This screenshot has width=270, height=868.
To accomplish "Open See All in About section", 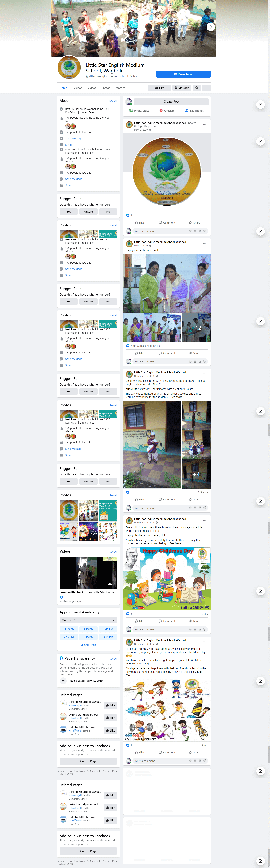I will tap(113, 101).
